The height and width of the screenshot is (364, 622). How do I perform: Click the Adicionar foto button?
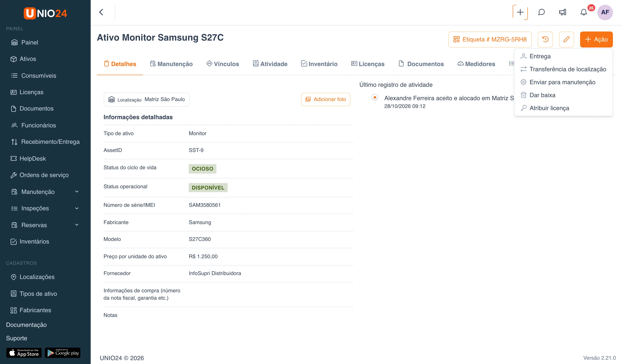[x=325, y=99]
